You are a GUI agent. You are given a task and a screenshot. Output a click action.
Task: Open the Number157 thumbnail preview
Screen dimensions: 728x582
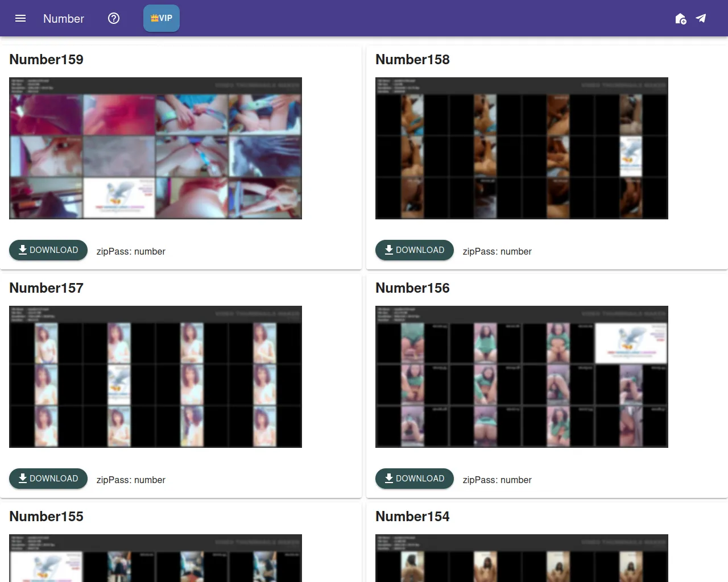(x=155, y=376)
